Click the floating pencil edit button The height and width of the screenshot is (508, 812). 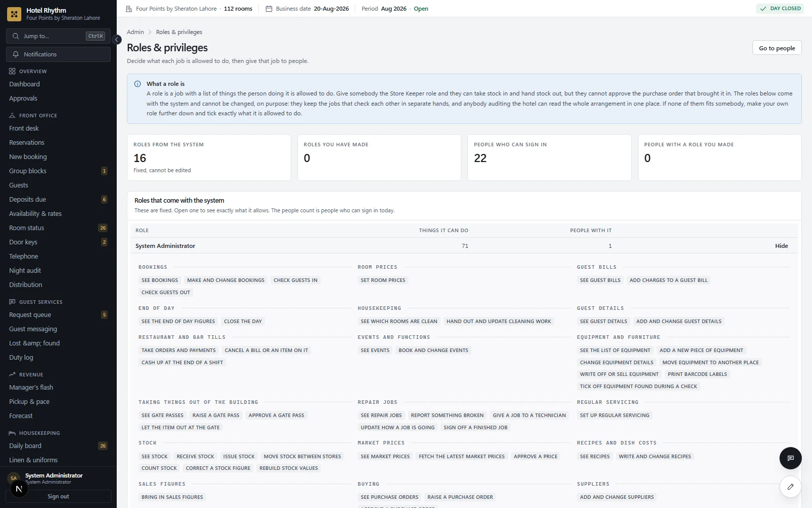(x=790, y=487)
